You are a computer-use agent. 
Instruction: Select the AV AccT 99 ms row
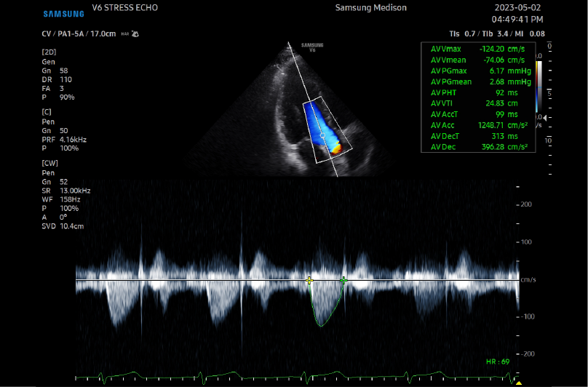coord(474,114)
